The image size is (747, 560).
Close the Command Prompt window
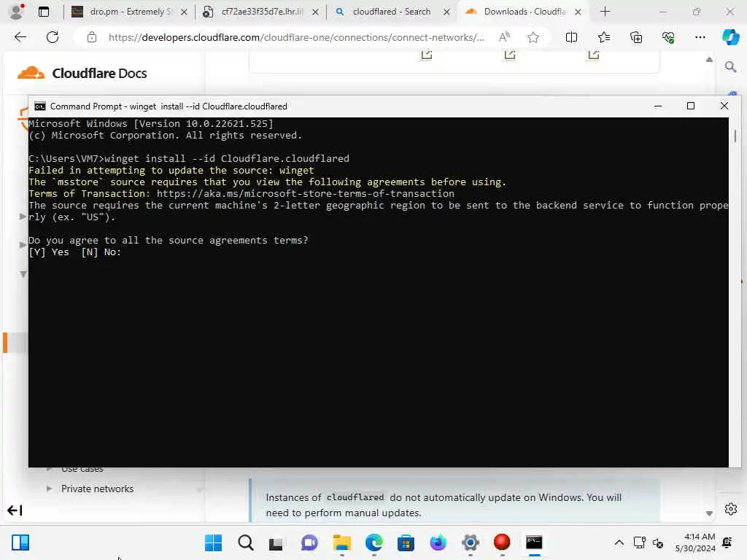pos(724,106)
